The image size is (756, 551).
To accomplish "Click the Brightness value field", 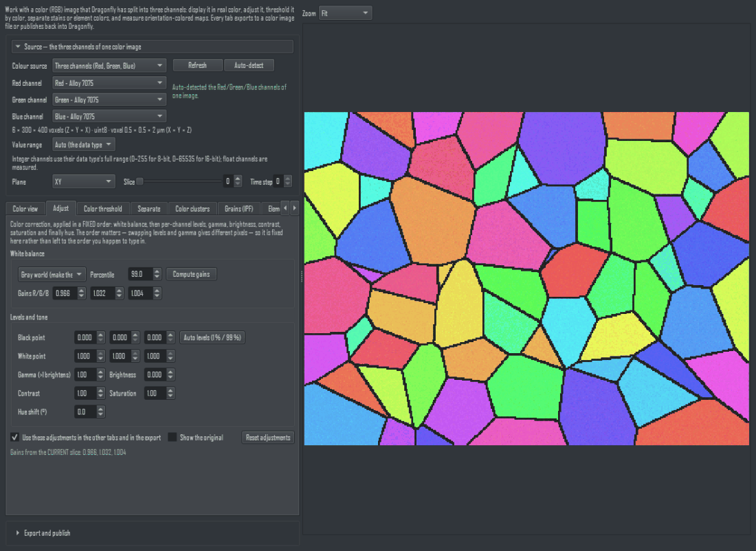I will pyautogui.click(x=155, y=374).
